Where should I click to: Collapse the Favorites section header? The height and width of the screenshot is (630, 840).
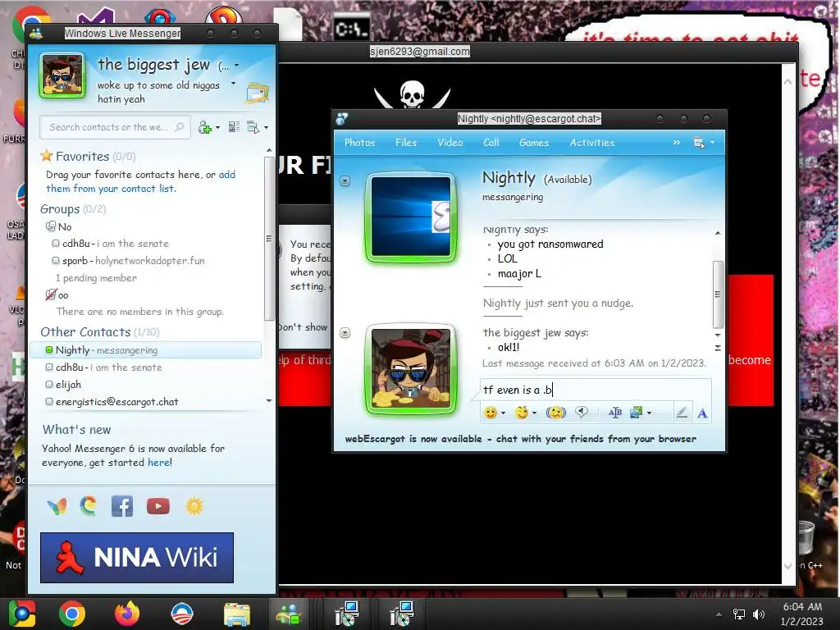88,157
